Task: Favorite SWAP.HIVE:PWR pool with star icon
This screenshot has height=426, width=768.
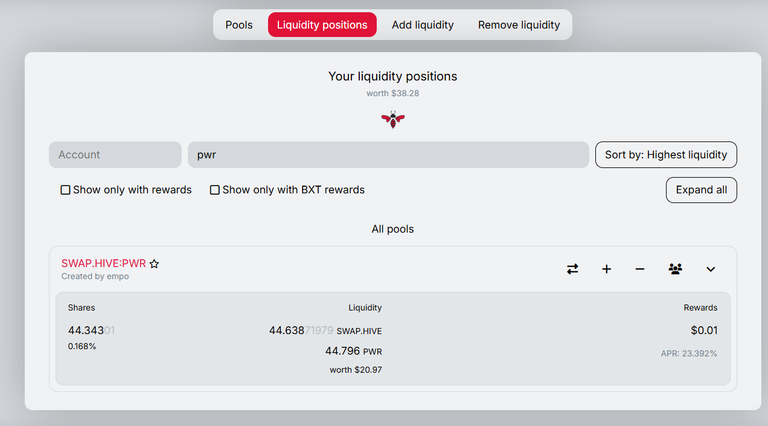Action: (x=154, y=264)
